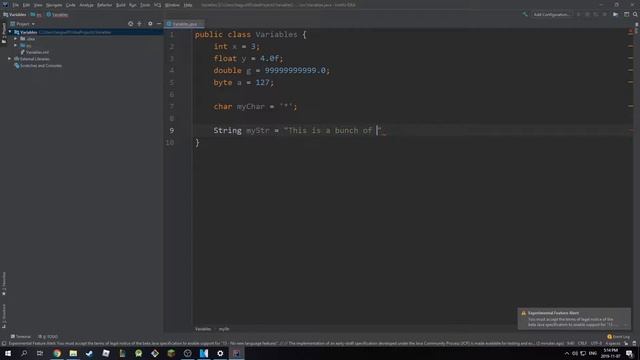Show hidden system tray icons
The height and width of the screenshot is (360, 640).
pos(567,353)
